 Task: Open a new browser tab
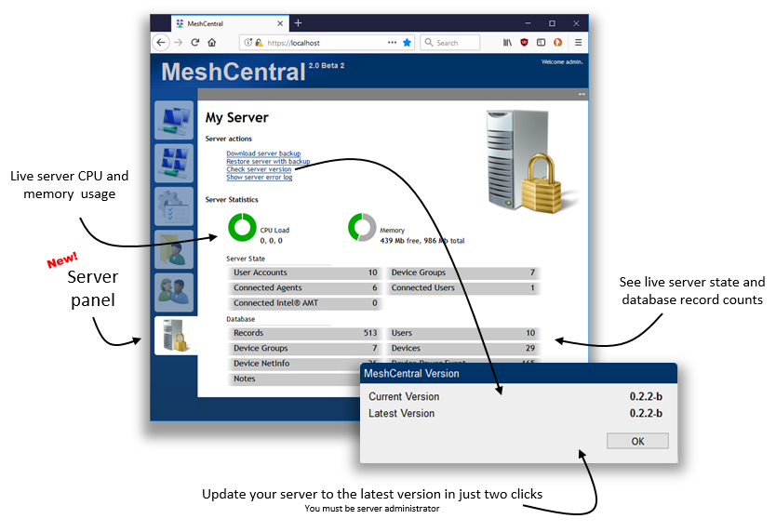tap(298, 22)
